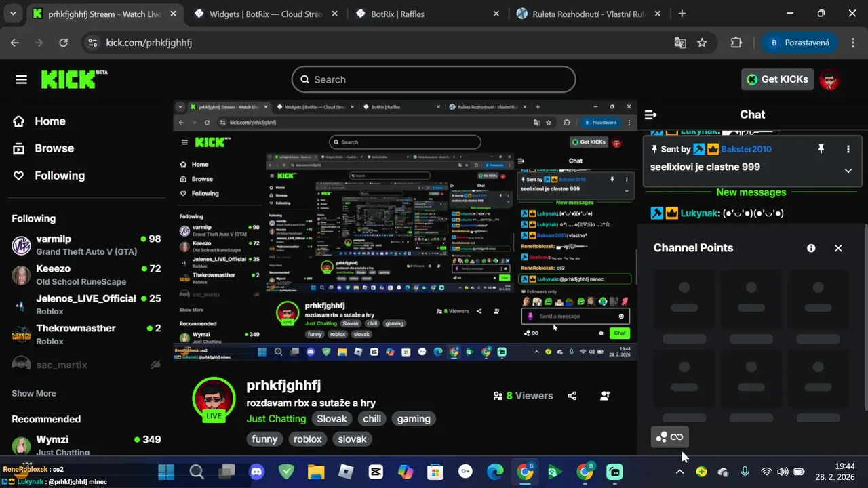Image resolution: width=868 pixels, height=488 pixels.
Task: Click Get KICKs button
Action: click(x=777, y=79)
